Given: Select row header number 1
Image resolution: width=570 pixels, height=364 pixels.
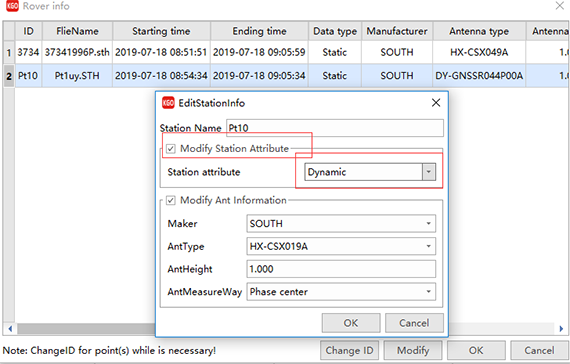Looking at the screenshot, I should tap(9, 52).
